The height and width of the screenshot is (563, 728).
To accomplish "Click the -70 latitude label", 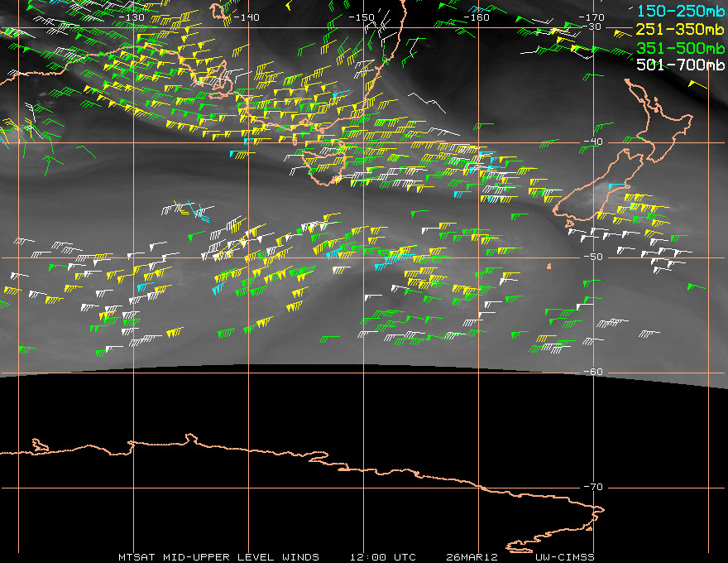I will click(594, 488).
